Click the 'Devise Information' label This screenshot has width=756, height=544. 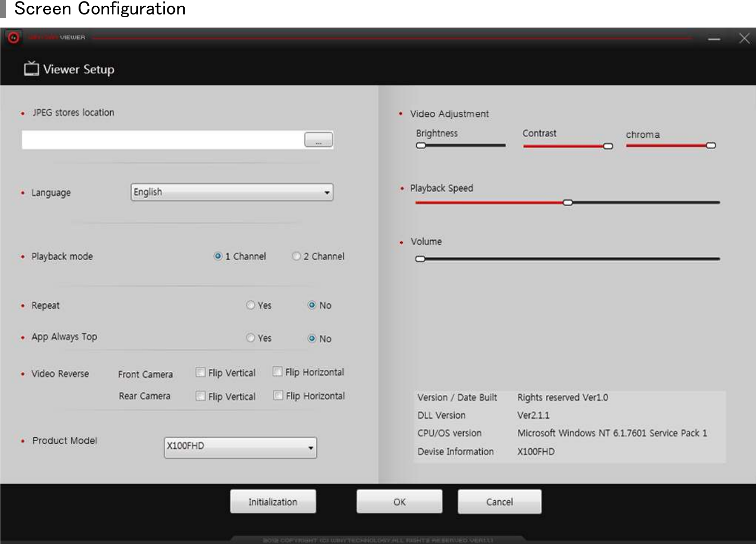click(456, 452)
